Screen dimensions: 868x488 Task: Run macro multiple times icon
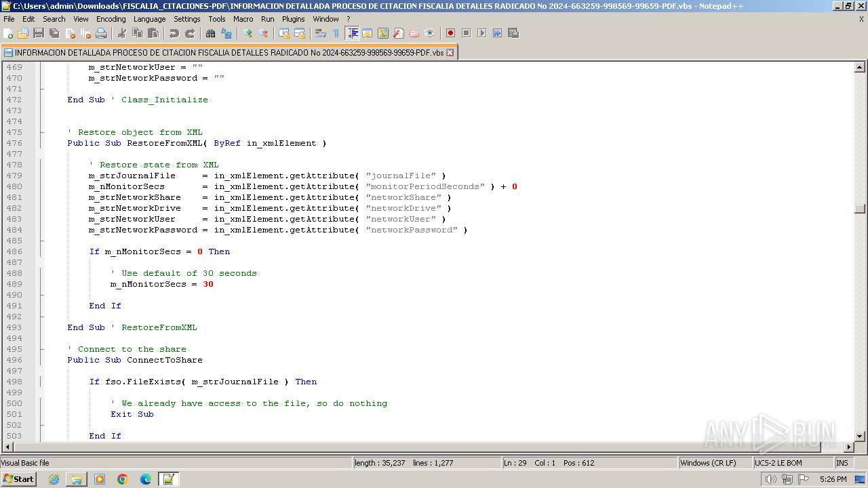(x=497, y=33)
